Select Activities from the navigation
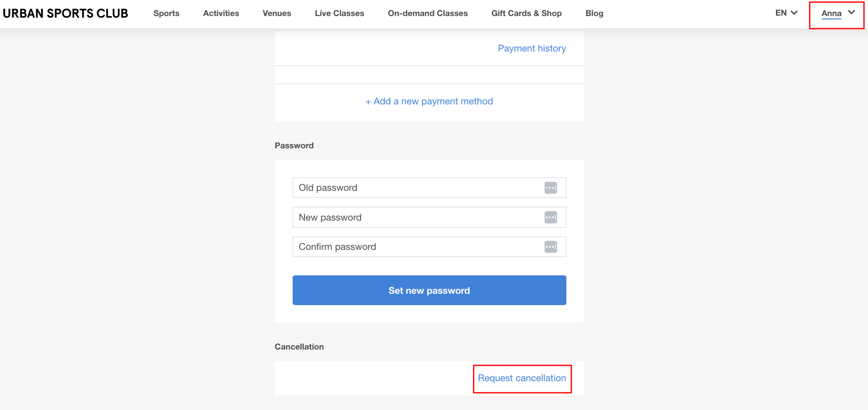Image resolution: width=868 pixels, height=410 pixels. pos(220,13)
